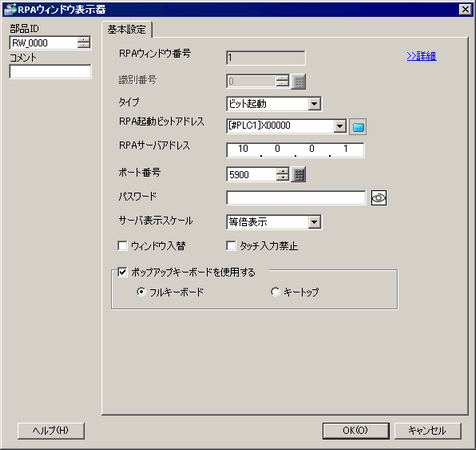The height and width of the screenshot is (450, 476).
Task: Click the application icon in the title bar
Action: [9, 9]
